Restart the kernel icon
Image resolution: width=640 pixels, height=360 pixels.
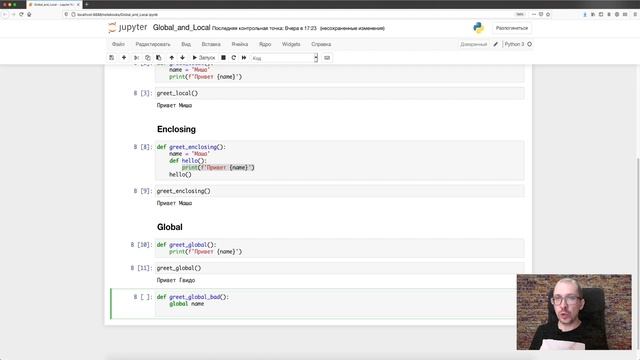[x=233, y=58]
